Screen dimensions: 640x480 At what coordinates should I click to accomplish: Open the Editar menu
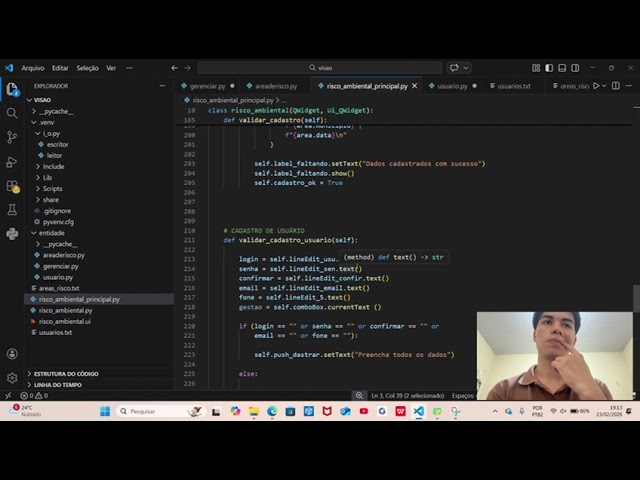point(60,68)
